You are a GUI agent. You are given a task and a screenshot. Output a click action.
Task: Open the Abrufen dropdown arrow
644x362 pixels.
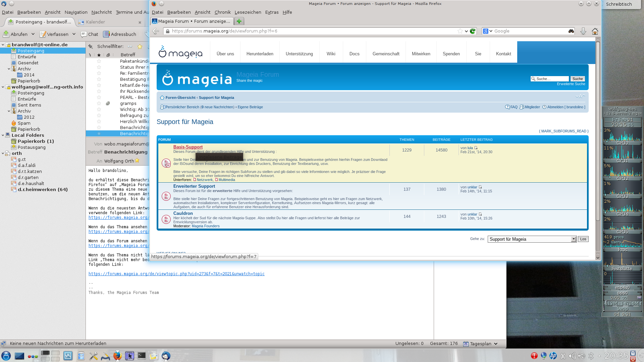tap(33, 34)
